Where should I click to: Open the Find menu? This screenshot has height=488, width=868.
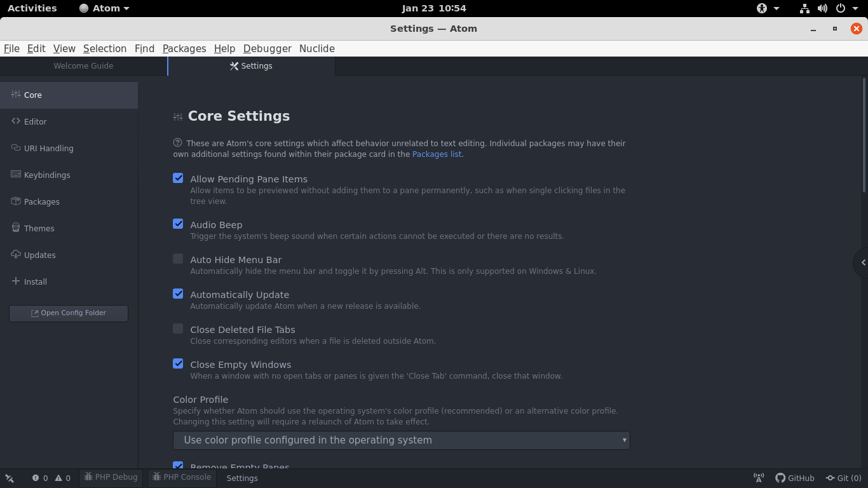[144, 48]
